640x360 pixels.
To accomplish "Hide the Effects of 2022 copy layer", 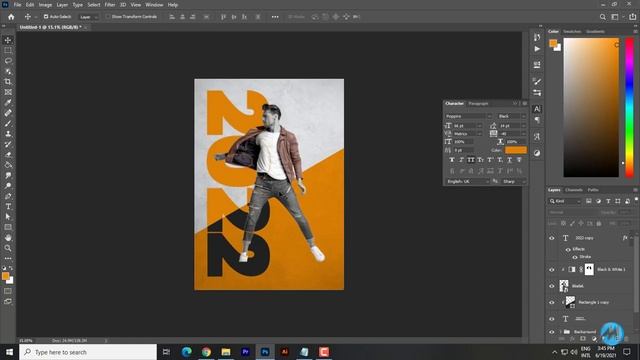I will (x=568, y=249).
